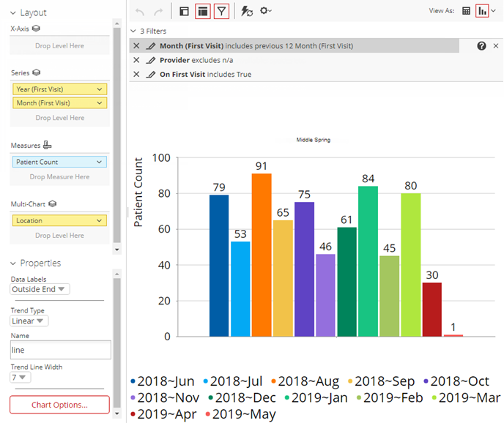Open the Data Labels dropdown
The image size is (504, 423).
(x=40, y=289)
